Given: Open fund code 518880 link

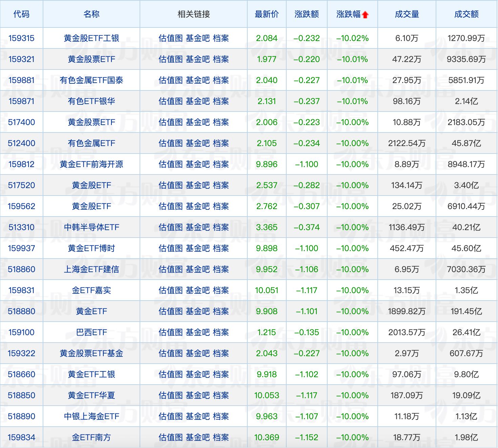Looking at the screenshot, I should 21,311.
